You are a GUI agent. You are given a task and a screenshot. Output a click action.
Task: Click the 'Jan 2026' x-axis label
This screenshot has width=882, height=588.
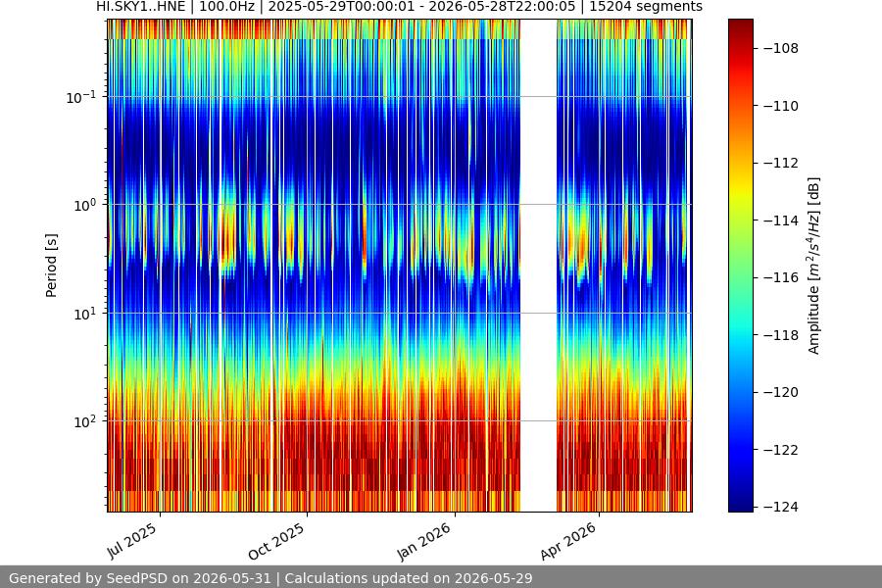424,541
